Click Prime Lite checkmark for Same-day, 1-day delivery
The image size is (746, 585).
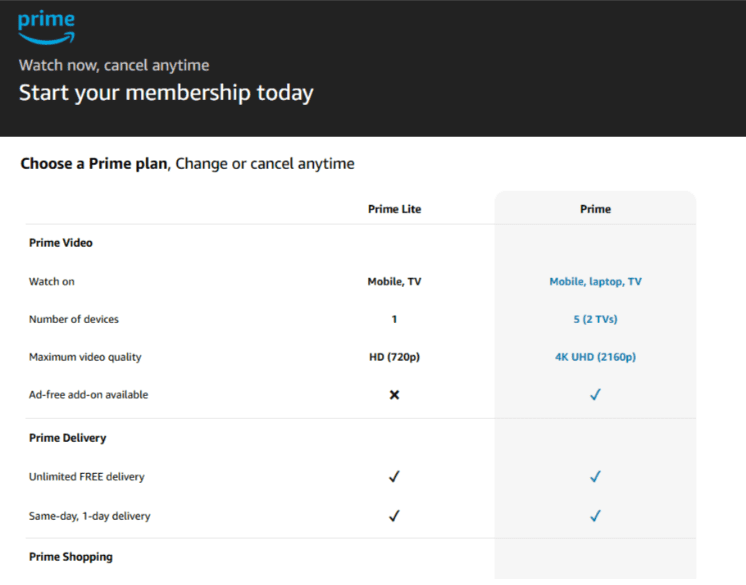coord(394,516)
